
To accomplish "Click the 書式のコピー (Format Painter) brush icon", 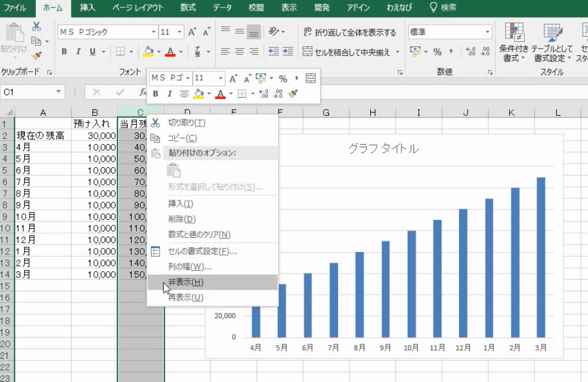I will pyautogui.click(x=37, y=54).
